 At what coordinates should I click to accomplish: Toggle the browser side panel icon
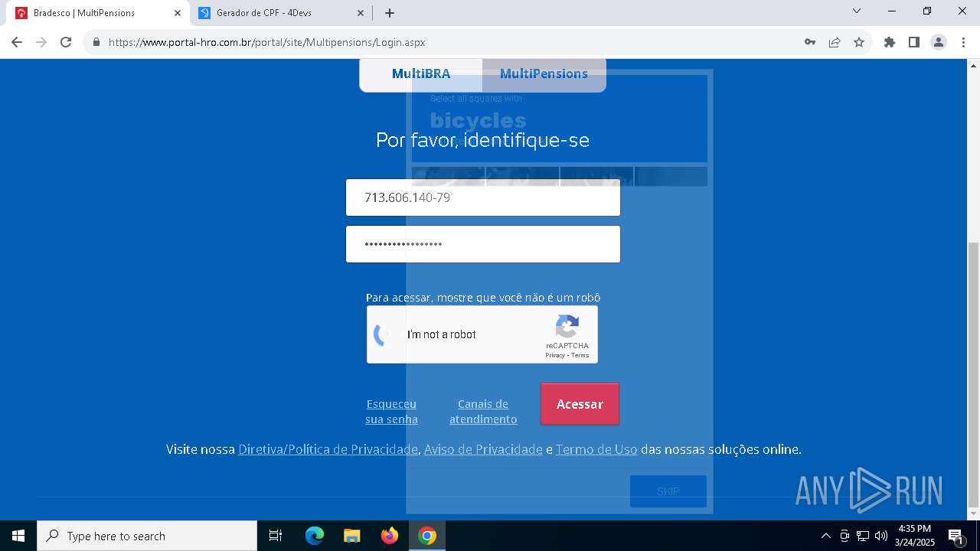point(914,42)
